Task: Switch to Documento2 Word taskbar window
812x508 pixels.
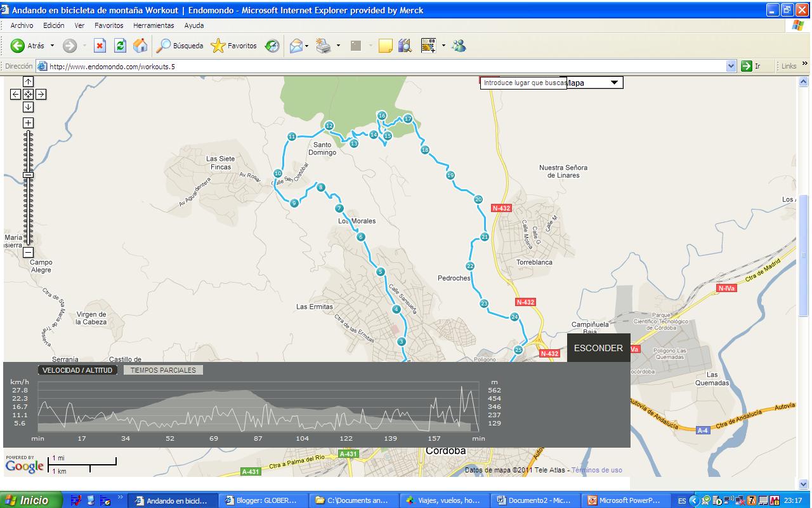Action: coord(535,500)
